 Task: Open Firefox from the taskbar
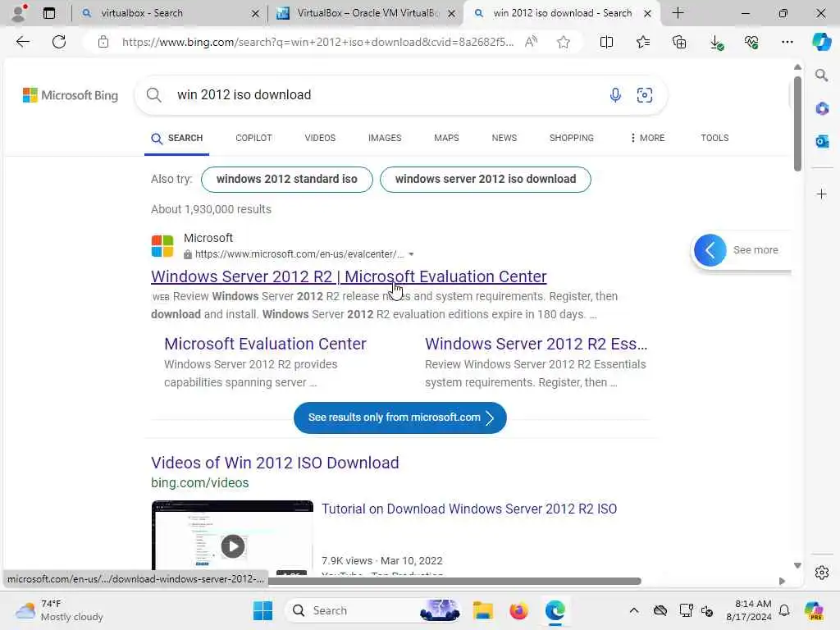(x=518, y=610)
